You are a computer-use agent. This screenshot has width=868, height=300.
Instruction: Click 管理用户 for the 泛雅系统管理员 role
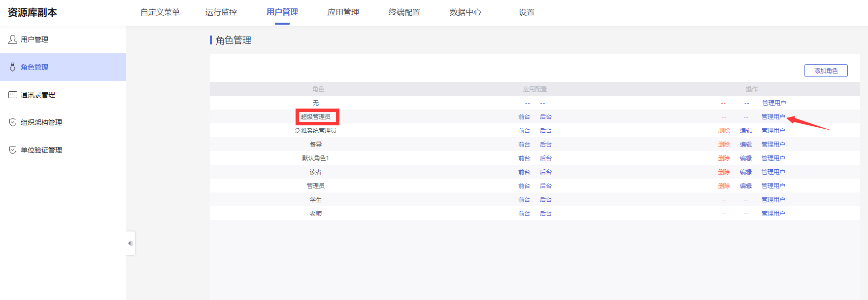click(773, 131)
